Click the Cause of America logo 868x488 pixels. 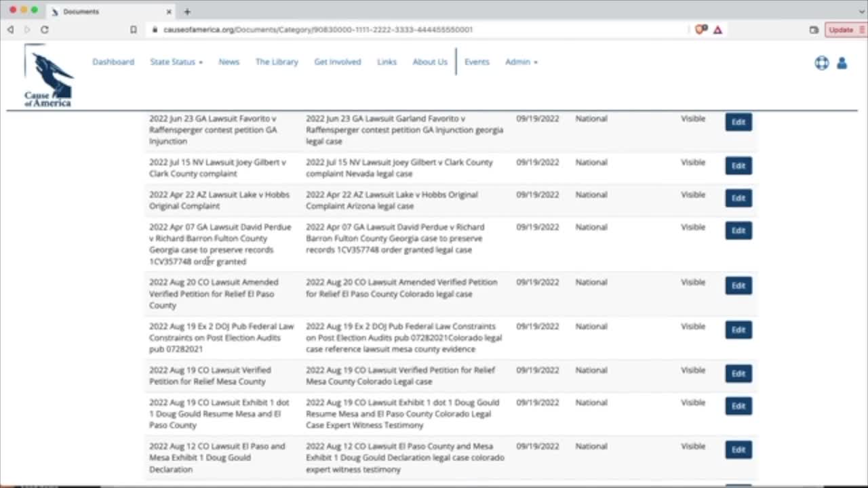point(47,75)
